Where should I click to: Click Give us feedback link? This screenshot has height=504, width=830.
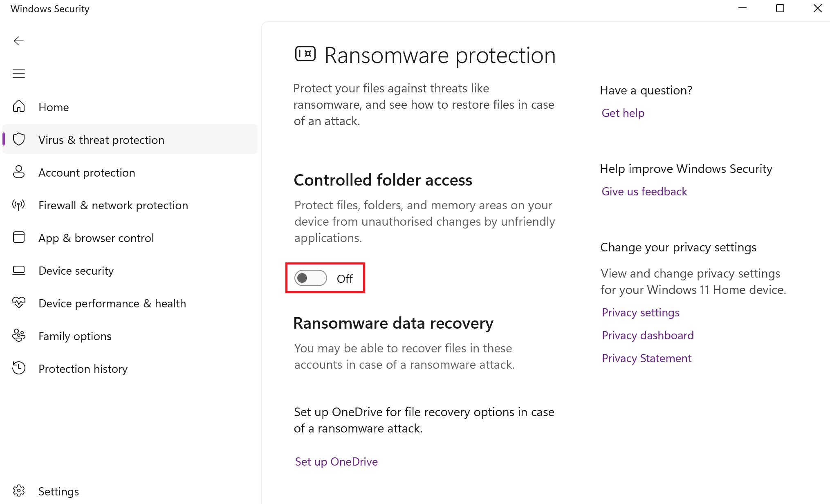pyautogui.click(x=644, y=191)
